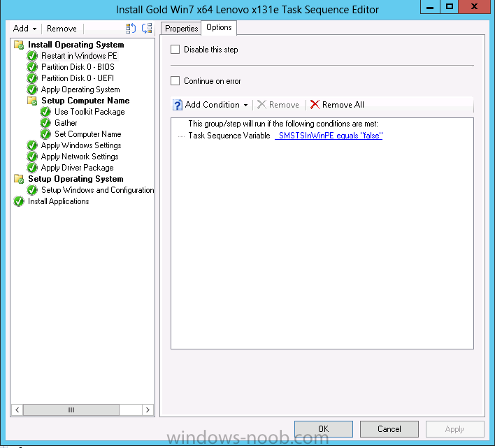Select the Partition Disk 0 - UEFI step

point(78,78)
